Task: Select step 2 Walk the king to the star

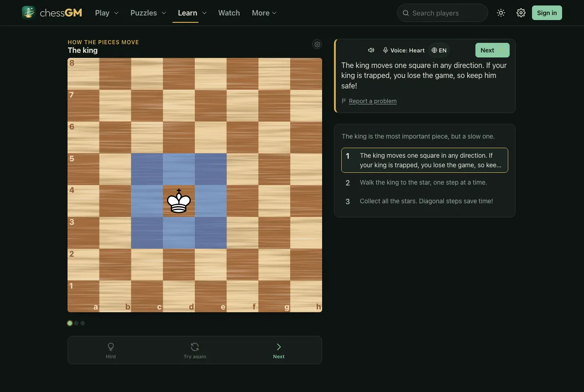Action: tap(425, 182)
